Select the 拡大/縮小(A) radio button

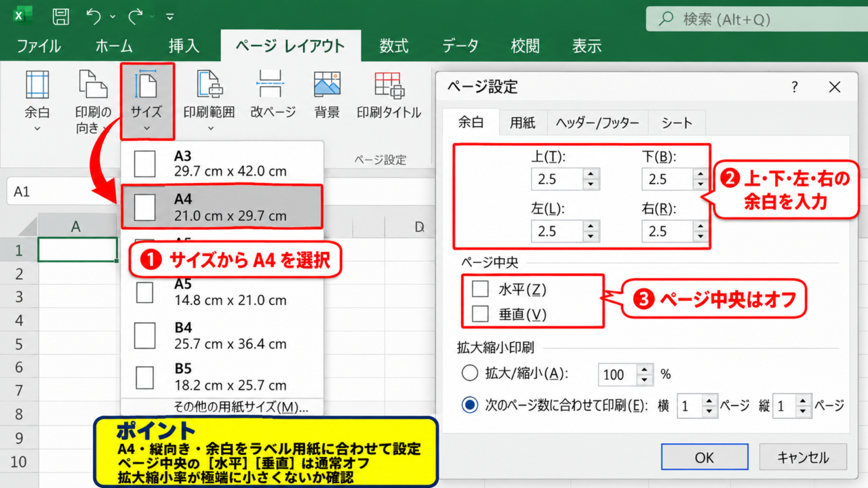pos(470,373)
